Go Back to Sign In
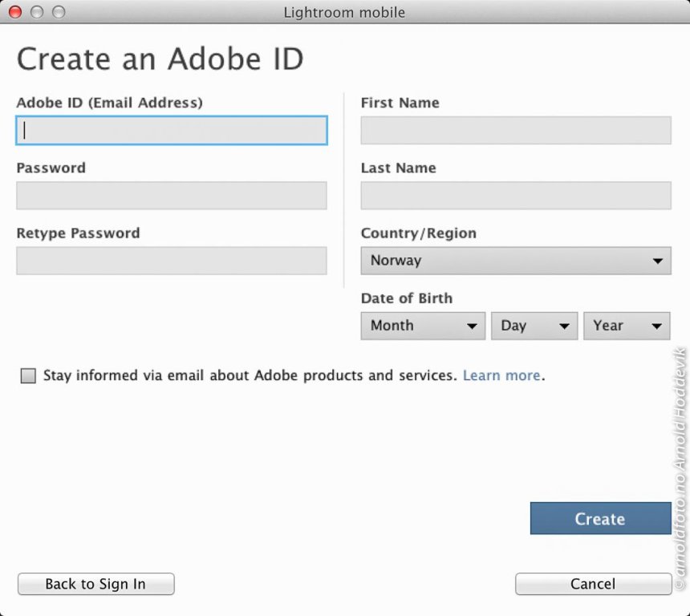690x616 pixels. tap(96, 584)
